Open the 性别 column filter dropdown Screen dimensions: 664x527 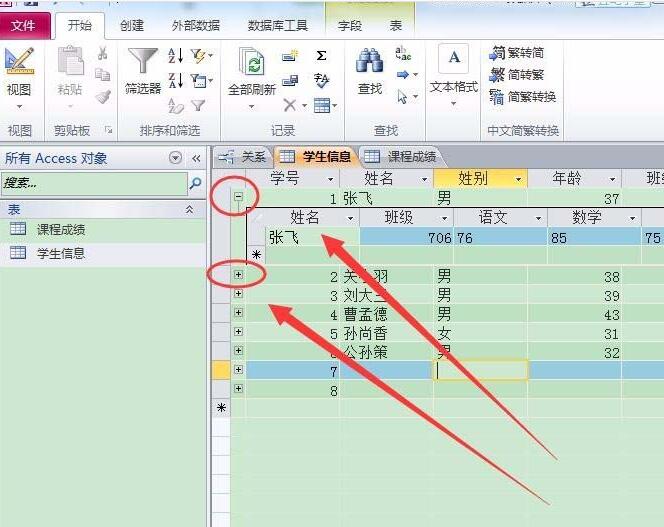coord(518,180)
